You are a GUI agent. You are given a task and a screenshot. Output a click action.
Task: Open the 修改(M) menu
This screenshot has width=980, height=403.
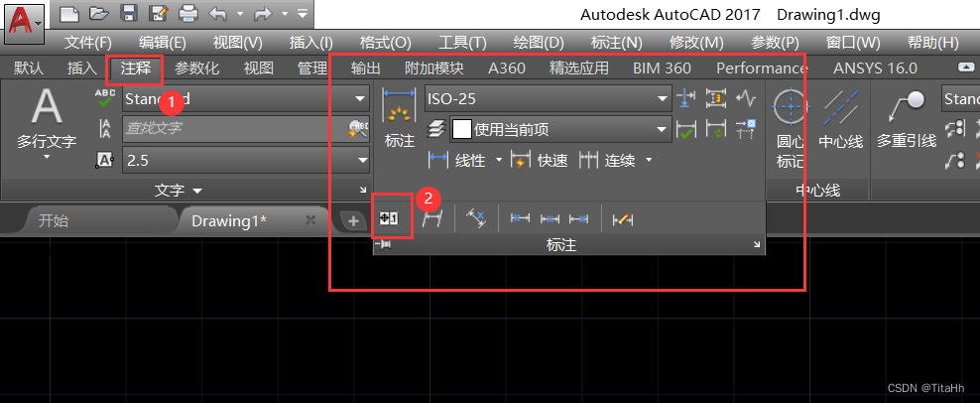coord(696,44)
